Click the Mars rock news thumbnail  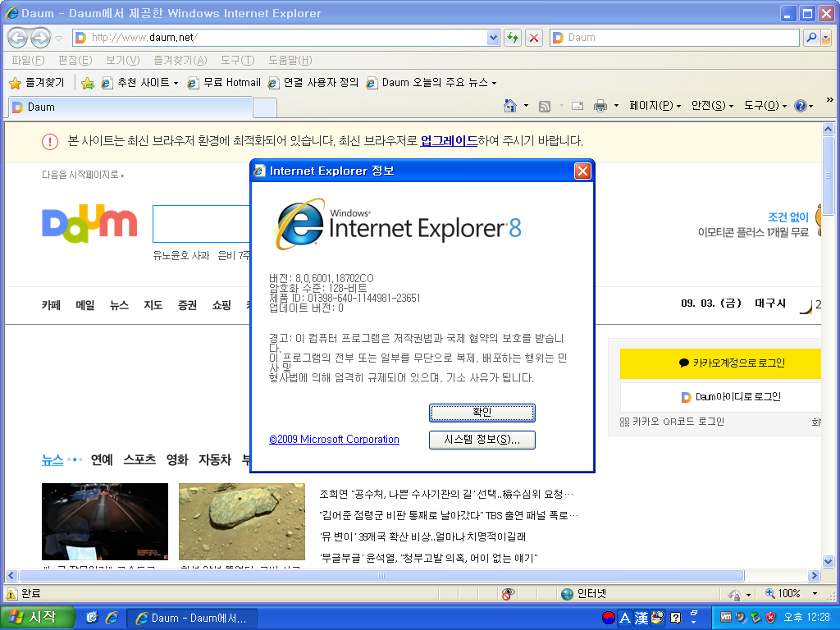242,522
